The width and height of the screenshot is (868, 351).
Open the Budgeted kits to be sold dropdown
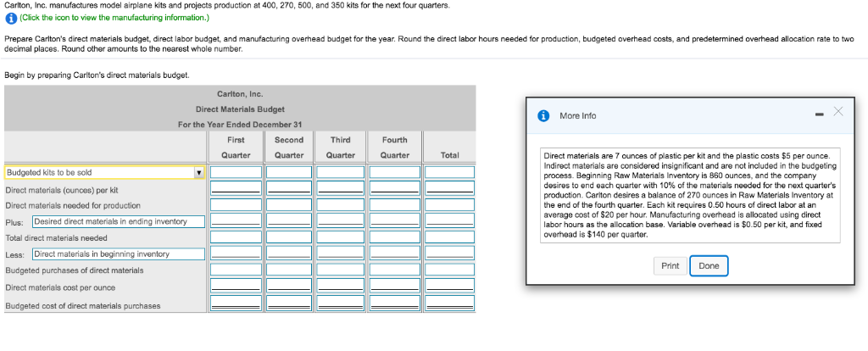tap(104, 173)
